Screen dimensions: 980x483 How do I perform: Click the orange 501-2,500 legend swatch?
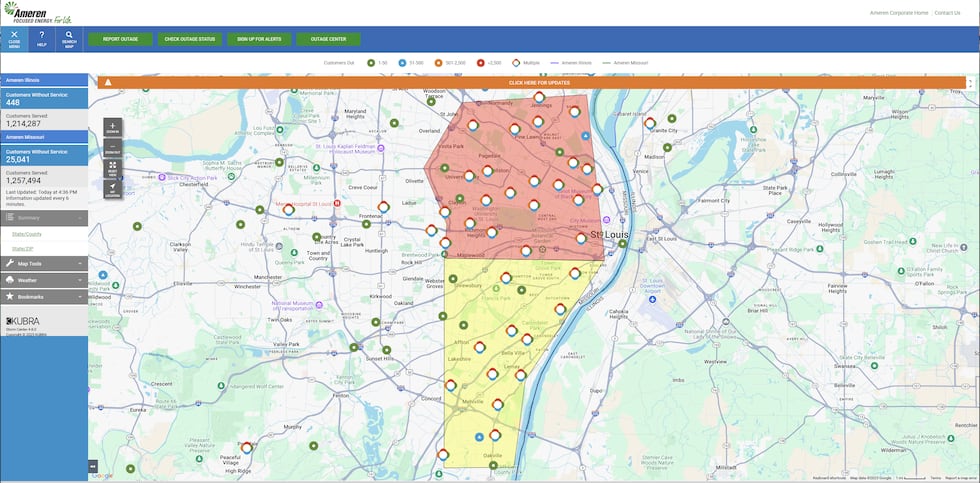tap(439, 63)
